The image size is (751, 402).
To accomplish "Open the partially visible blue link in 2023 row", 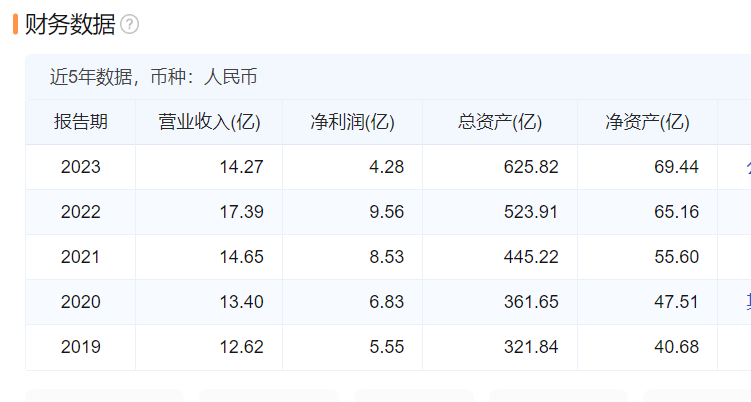I will 748,167.
